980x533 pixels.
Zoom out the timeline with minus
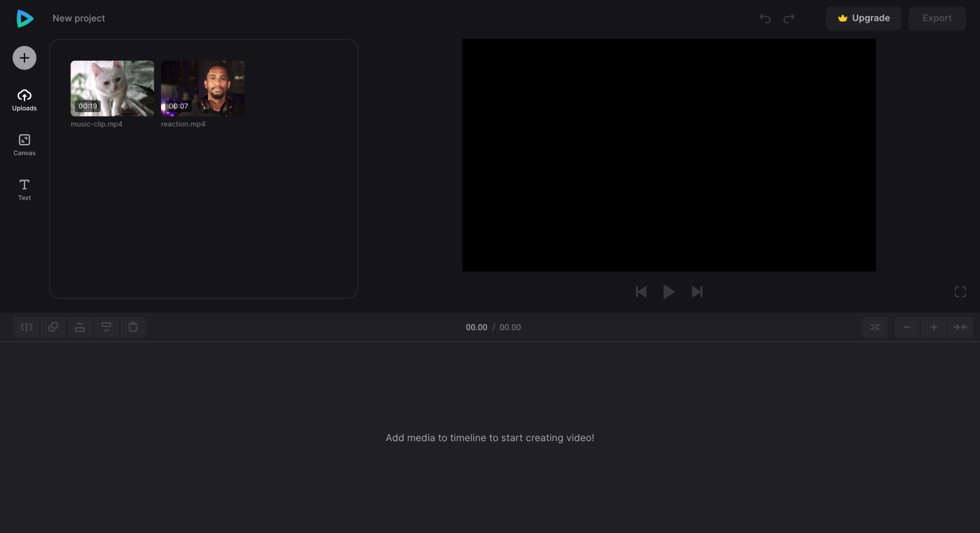tap(907, 327)
